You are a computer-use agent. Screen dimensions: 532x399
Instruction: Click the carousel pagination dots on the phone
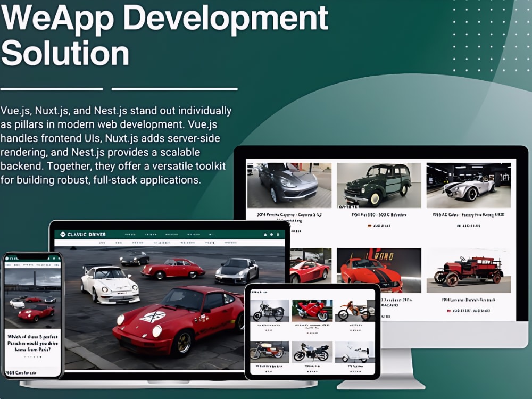[32, 357]
